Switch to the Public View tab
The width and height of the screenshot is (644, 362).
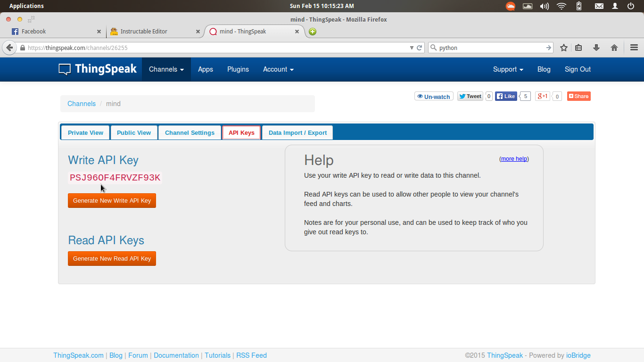point(134,132)
